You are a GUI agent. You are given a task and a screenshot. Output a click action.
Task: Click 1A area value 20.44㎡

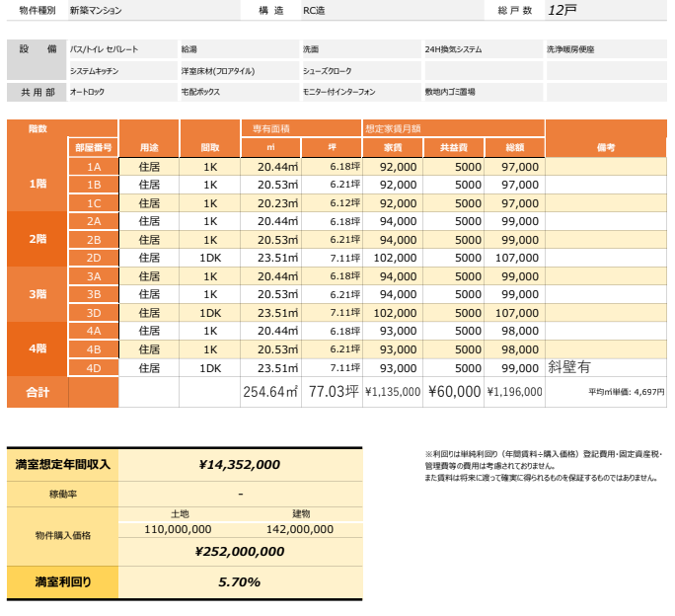pos(270,167)
